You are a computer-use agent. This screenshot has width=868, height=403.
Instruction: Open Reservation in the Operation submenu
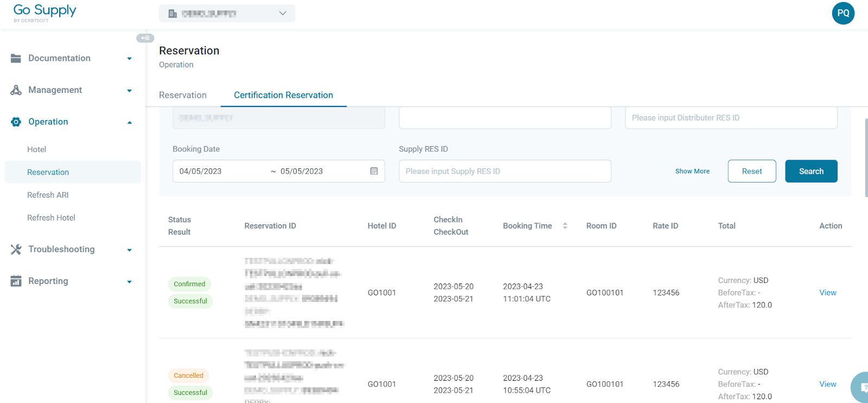tap(73, 172)
